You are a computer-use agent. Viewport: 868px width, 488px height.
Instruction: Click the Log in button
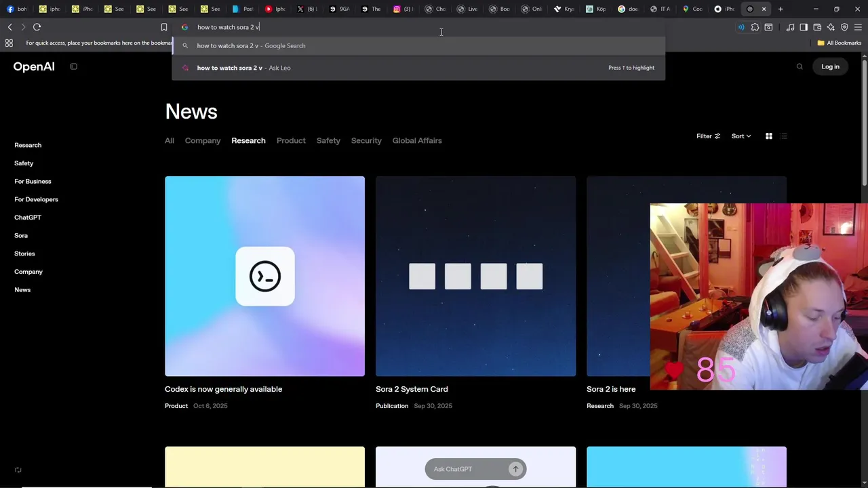830,66
